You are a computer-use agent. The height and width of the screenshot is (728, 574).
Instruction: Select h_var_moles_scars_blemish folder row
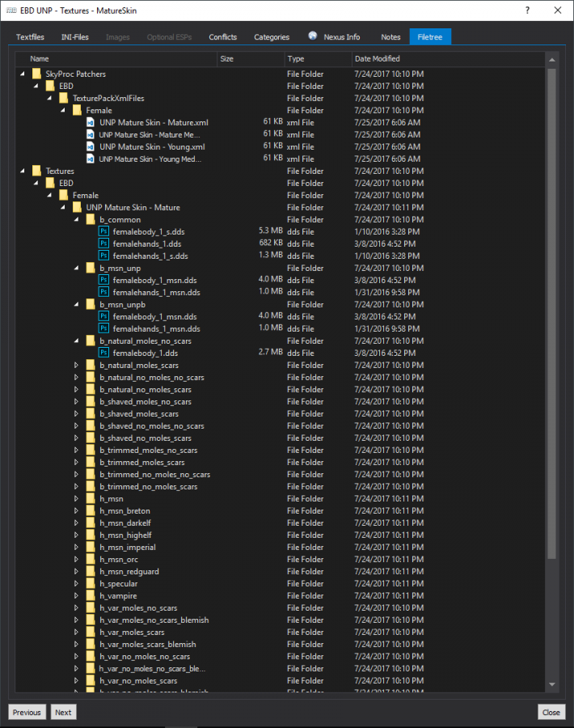[280, 645]
